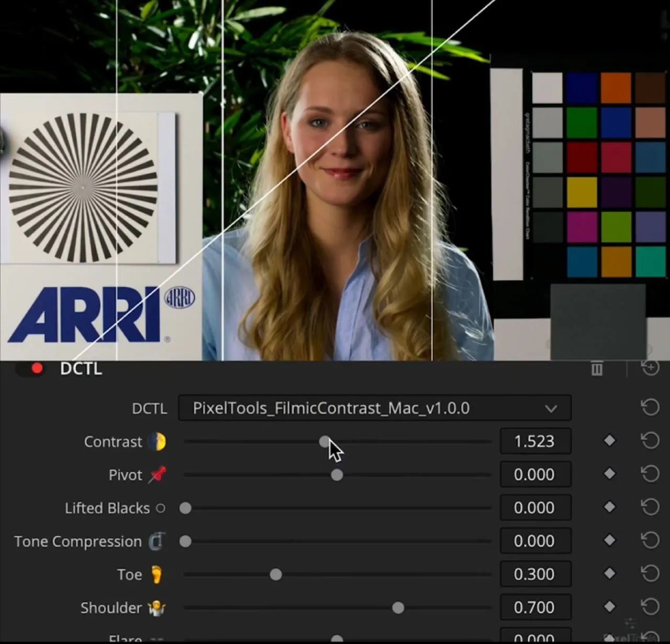670x644 pixels.
Task: Click the Toe slider handle
Action: tap(276, 574)
